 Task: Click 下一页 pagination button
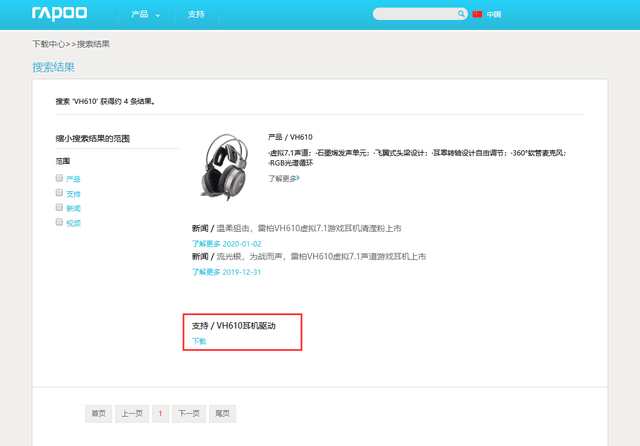point(189,414)
